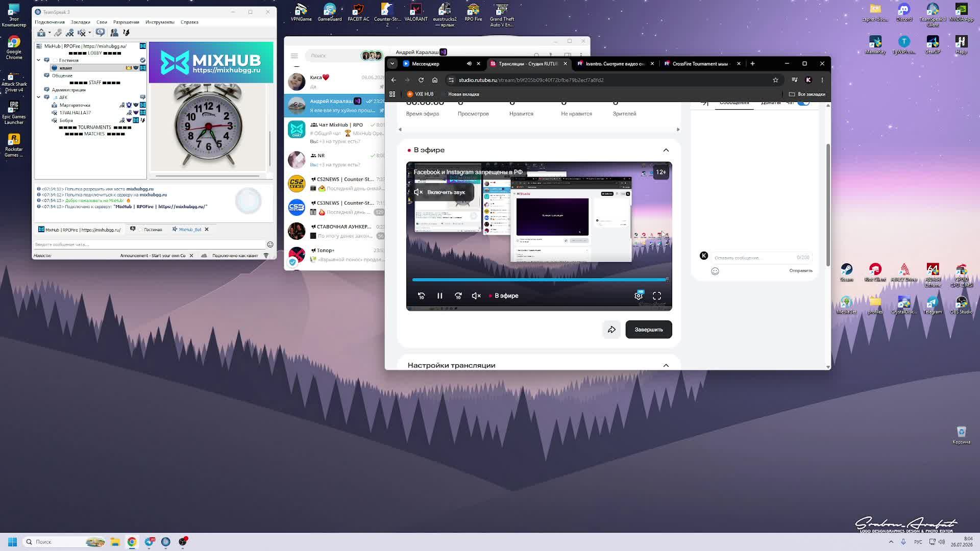Open Telegram hamburger menu
This screenshot has width=980, height=551.
[x=295, y=56]
